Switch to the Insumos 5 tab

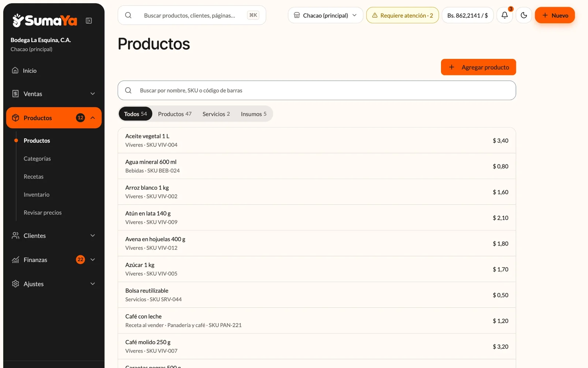click(x=254, y=114)
